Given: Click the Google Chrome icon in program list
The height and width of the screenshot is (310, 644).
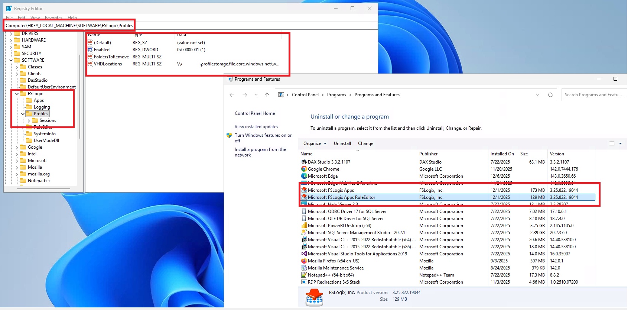Looking at the screenshot, I should 304,169.
